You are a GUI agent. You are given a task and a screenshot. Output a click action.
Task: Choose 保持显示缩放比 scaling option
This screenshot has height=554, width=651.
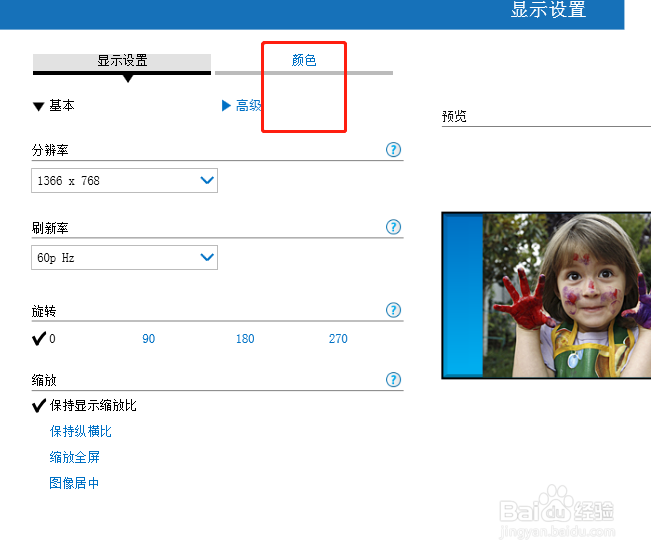84,405
